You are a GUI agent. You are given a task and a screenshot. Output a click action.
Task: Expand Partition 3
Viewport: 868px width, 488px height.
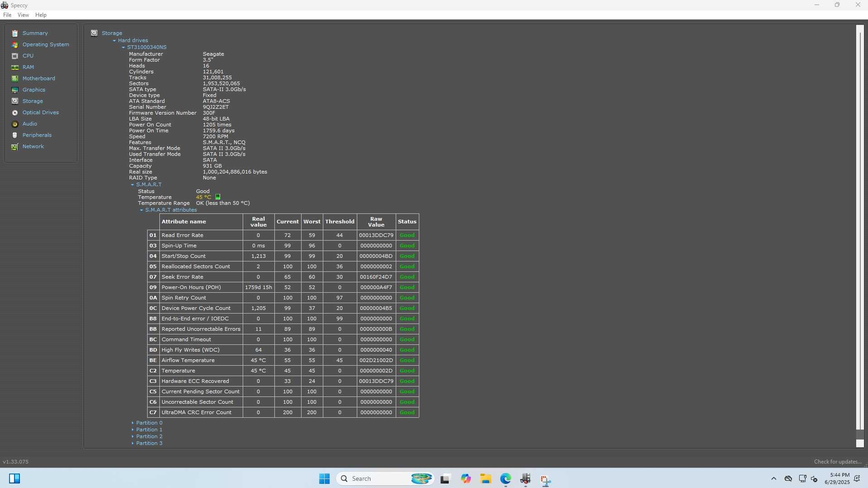point(132,443)
